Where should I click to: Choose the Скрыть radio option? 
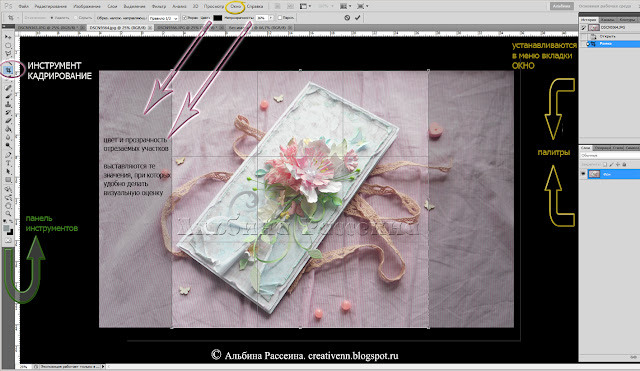click(x=84, y=18)
